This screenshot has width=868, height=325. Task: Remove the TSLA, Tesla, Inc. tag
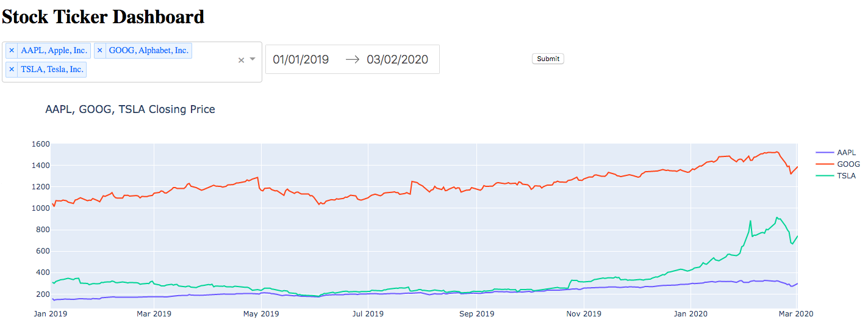click(12, 70)
